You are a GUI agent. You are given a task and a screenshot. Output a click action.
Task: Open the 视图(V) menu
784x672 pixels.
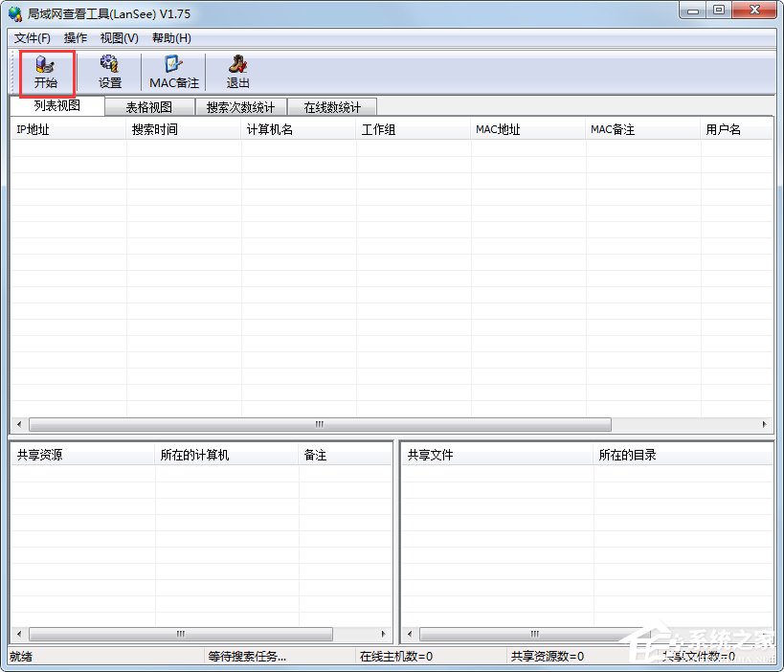(119, 38)
